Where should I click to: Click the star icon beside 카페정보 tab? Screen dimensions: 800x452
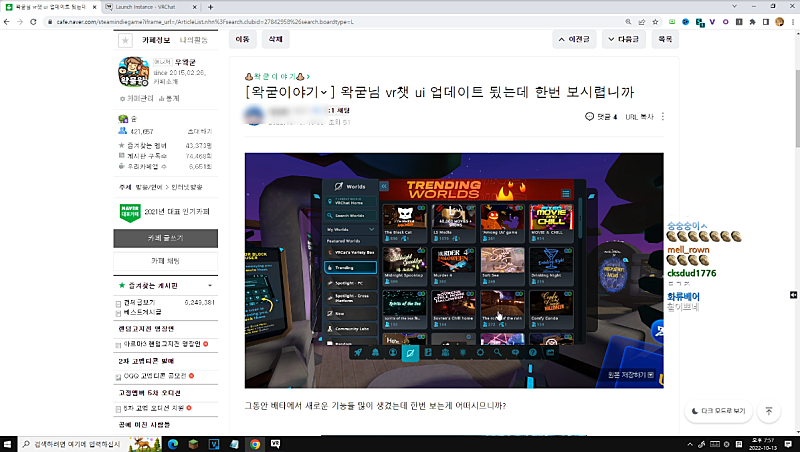126,40
